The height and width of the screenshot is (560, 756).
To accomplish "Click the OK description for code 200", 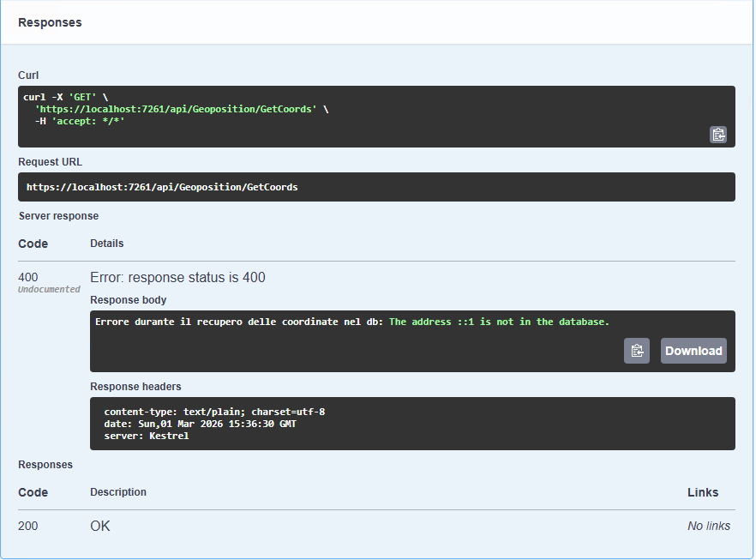I will [100, 526].
